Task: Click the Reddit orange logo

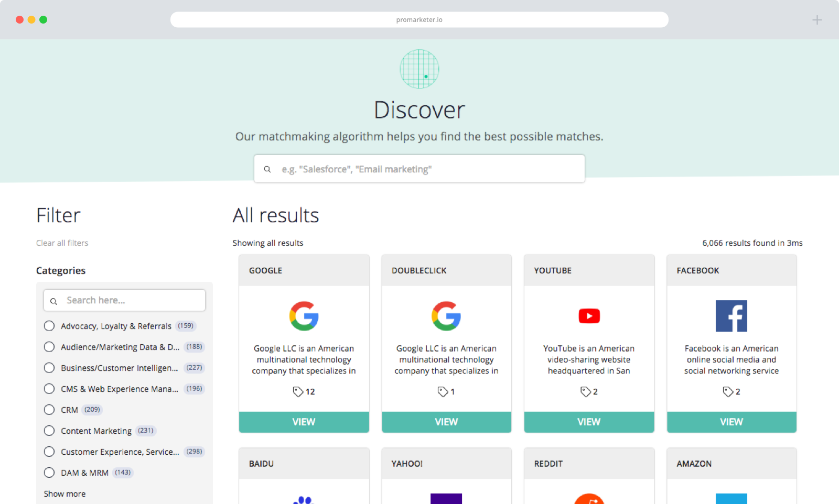Action: [589, 499]
